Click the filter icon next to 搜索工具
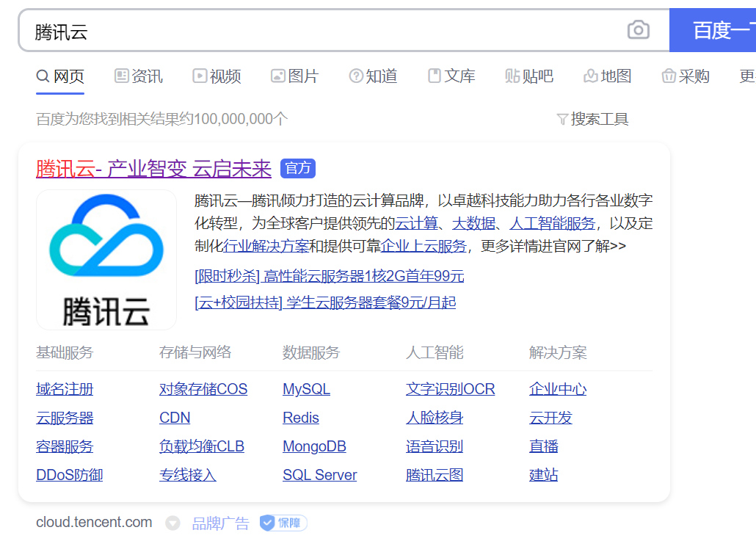756x541 pixels. 563,119
